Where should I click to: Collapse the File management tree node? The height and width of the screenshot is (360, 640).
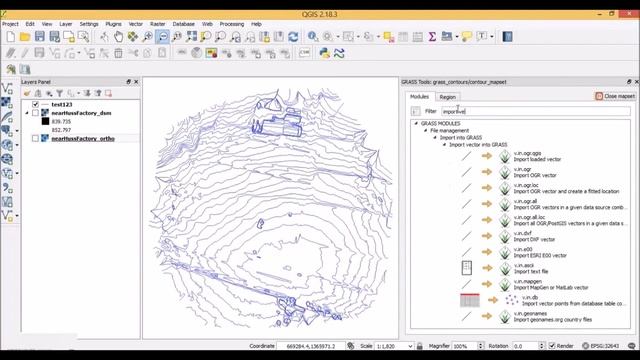click(x=425, y=131)
